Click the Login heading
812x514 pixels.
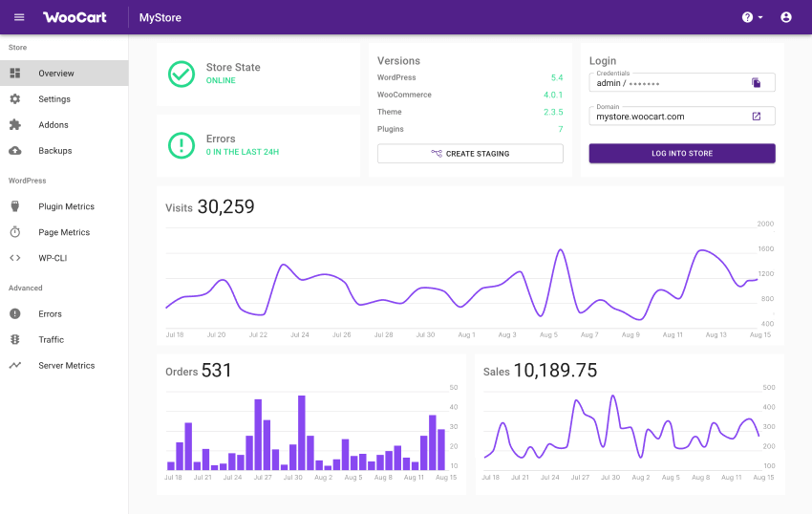(x=603, y=60)
